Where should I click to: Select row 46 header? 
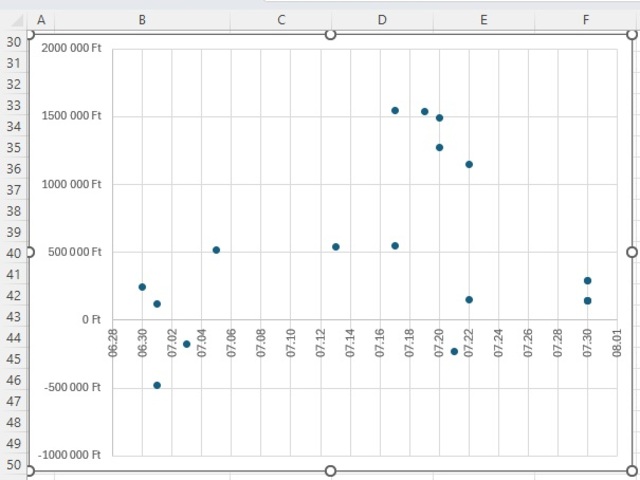(14, 381)
